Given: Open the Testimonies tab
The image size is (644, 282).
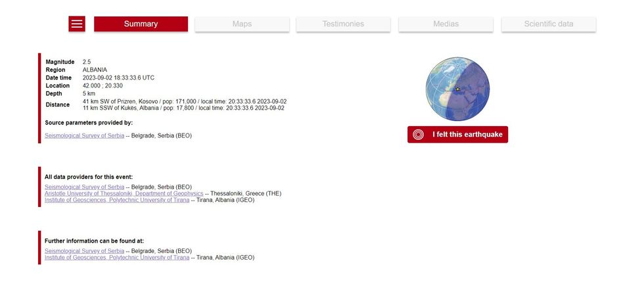Looking at the screenshot, I should point(343,24).
